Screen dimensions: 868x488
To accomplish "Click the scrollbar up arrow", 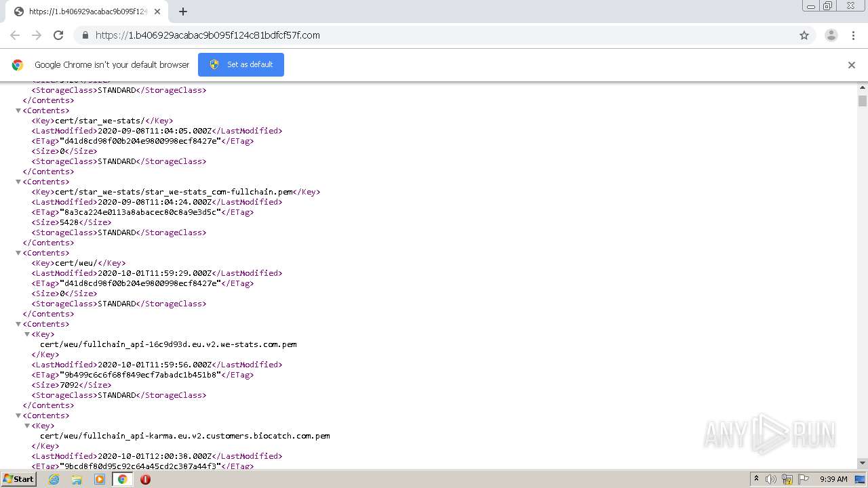I will [x=863, y=87].
